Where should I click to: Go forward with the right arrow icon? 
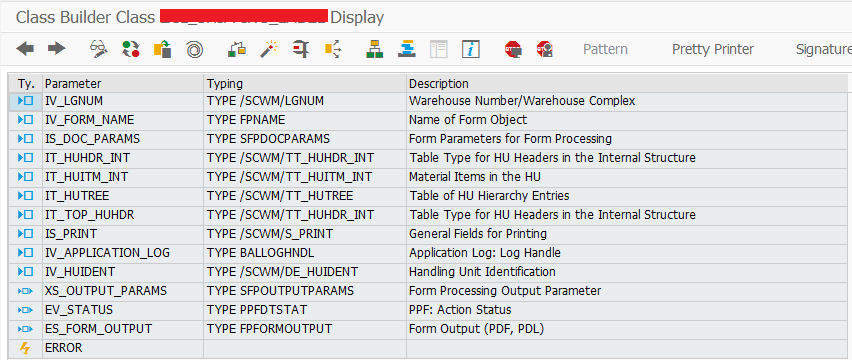tap(57, 49)
